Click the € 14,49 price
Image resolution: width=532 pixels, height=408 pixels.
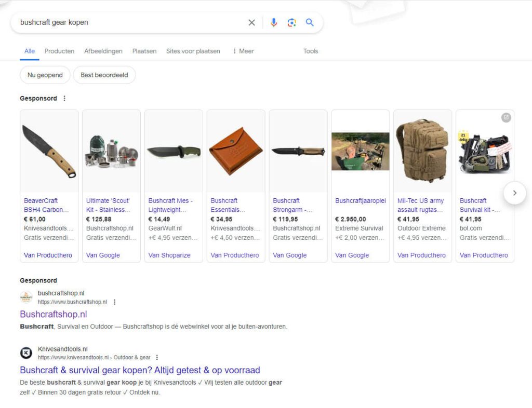click(x=159, y=219)
